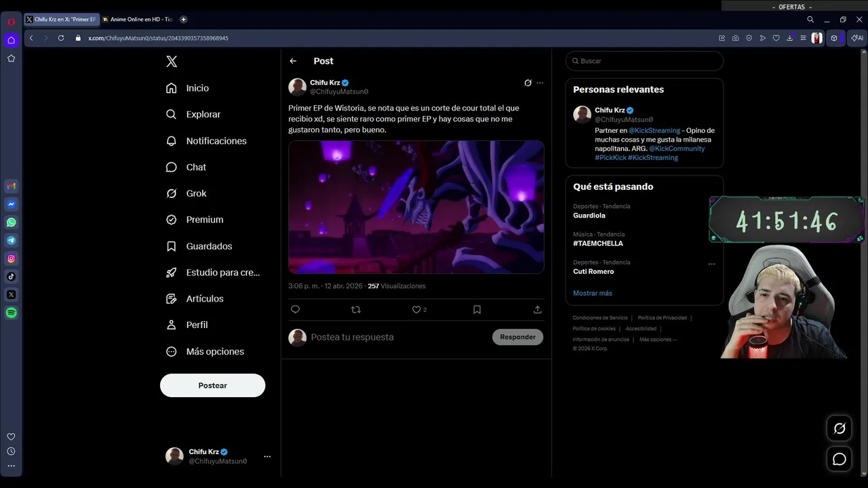Open Premium in the navigation

[x=195, y=220]
